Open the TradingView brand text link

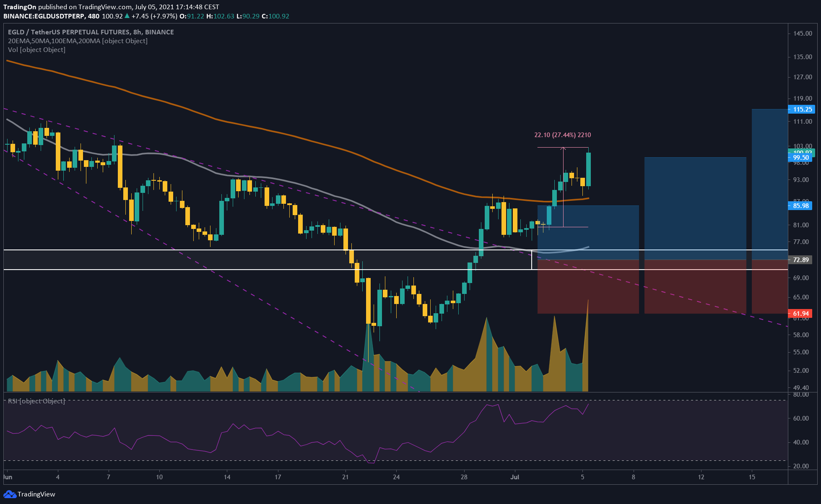36,494
